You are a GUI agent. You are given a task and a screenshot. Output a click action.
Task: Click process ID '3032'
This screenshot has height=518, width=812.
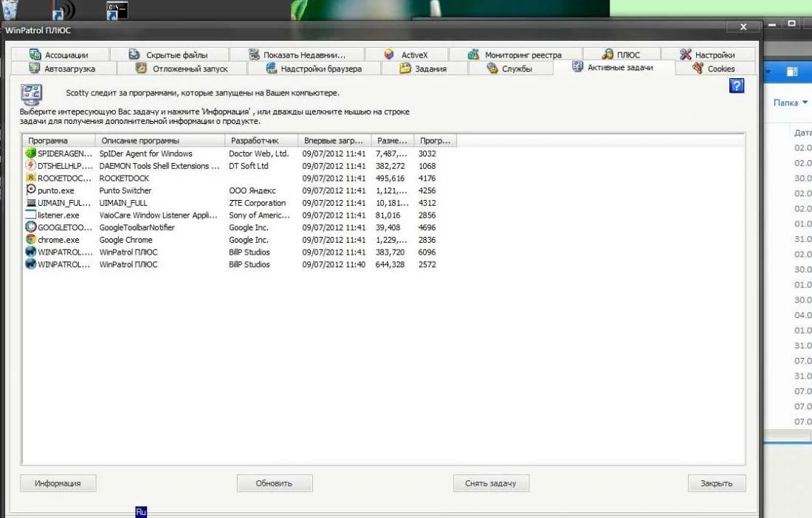click(427, 153)
